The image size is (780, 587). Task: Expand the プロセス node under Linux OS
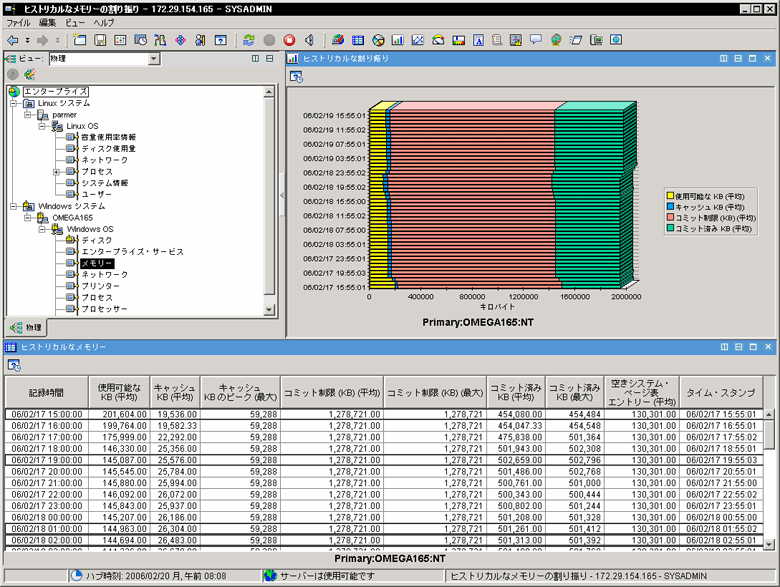[x=57, y=172]
